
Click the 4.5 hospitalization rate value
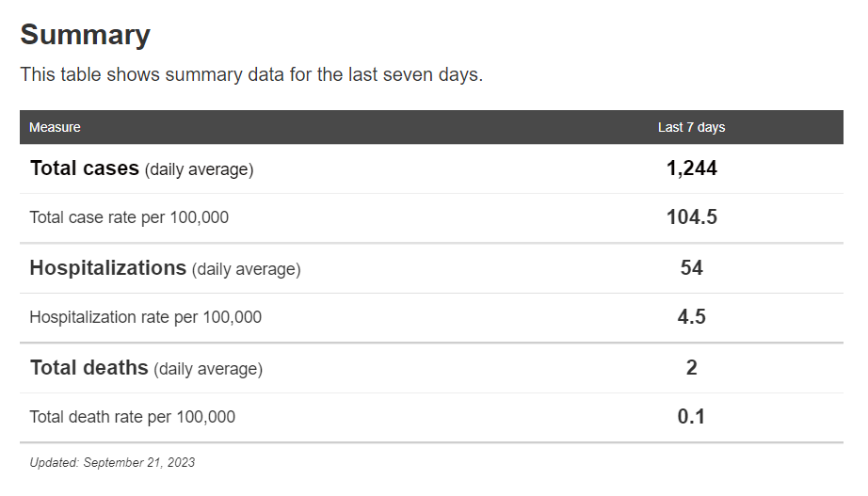pyautogui.click(x=691, y=317)
